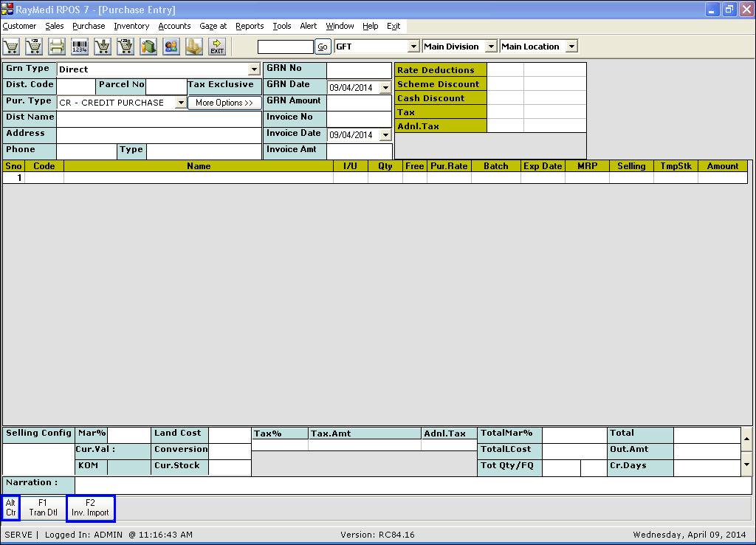Click the Qty cell in row 1
The image size is (756, 545).
(x=385, y=177)
